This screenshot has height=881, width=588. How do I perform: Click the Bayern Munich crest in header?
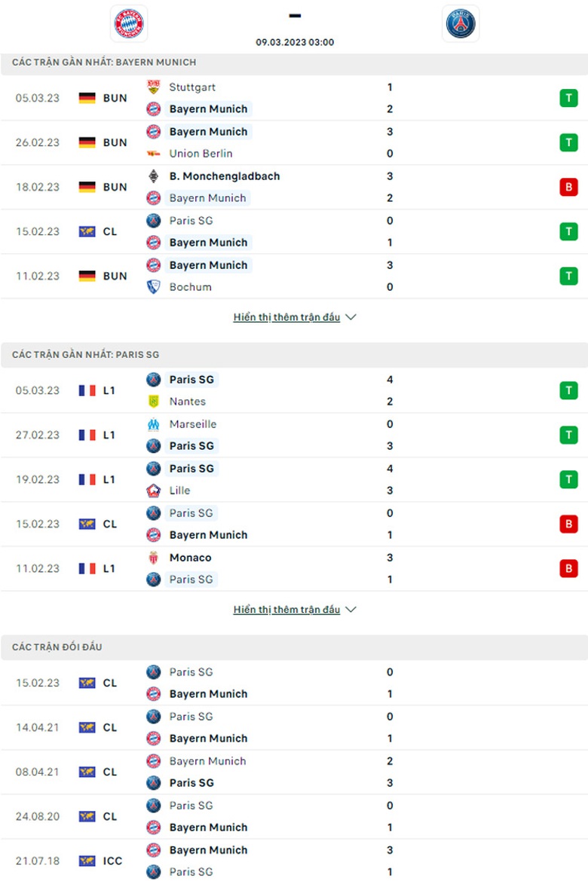pyautogui.click(x=128, y=23)
